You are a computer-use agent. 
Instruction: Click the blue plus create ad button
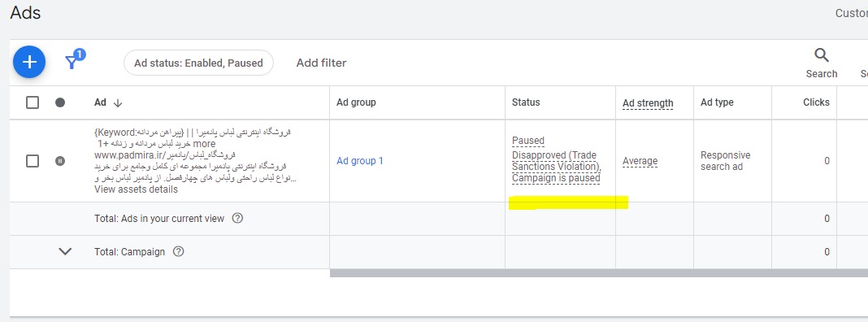[x=29, y=62]
